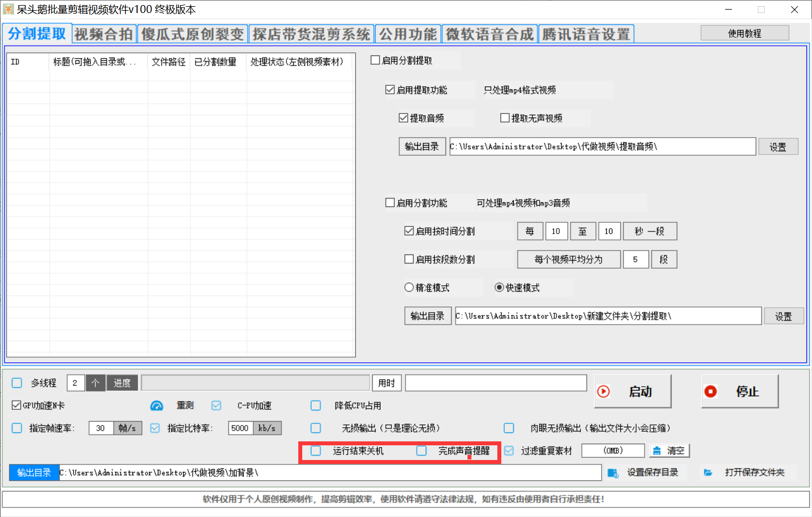This screenshot has height=517, width=812.
Task: Click the 进度 progress bar
Action: 255,383
